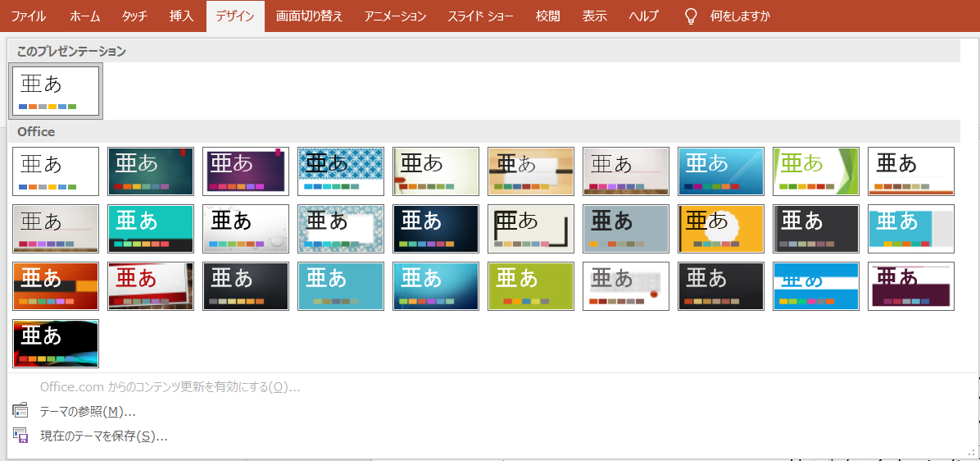Image resolution: width=980 pixels, height=461 pixels.
Task: Select the yellow theme with white badge
Action: (x=720, y=228)
